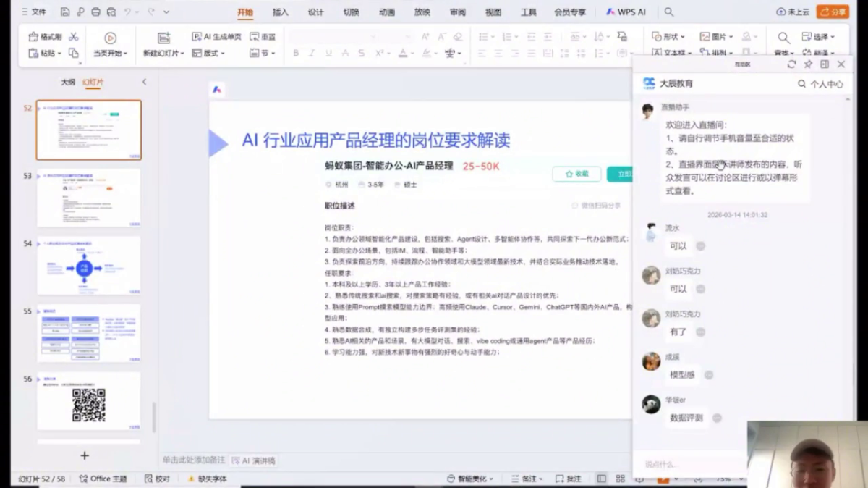Click Office 主题 in status bar
Screen dimensions: 868x488
pos(103,479)
